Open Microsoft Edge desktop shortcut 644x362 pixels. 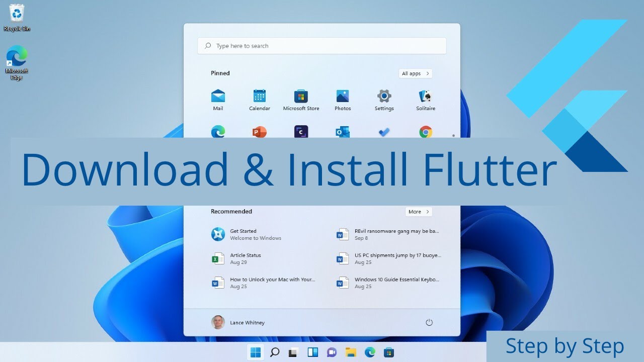[17, 63]
